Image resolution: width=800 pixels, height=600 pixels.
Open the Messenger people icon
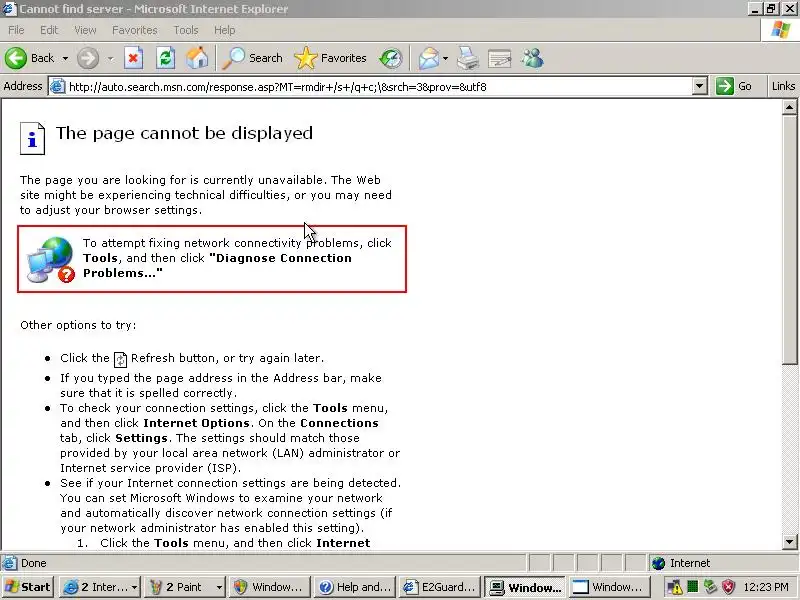point(532,58)
